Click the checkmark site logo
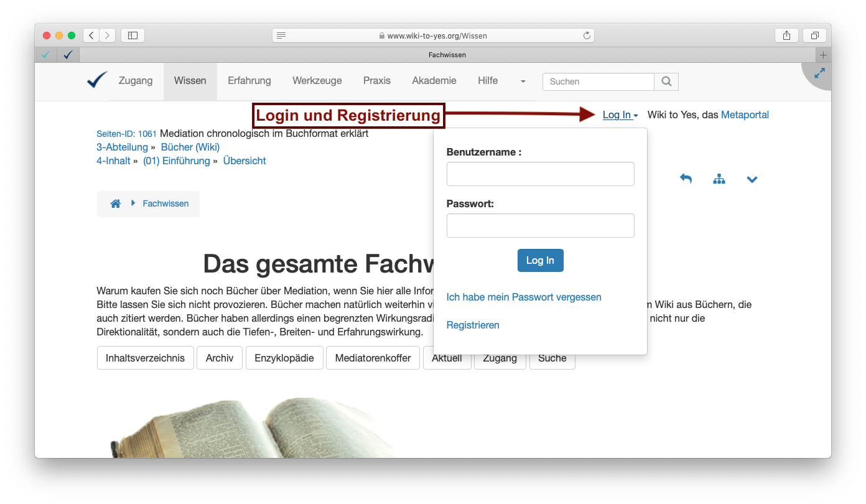Screen dimensions: 866x504 (97, 80)
